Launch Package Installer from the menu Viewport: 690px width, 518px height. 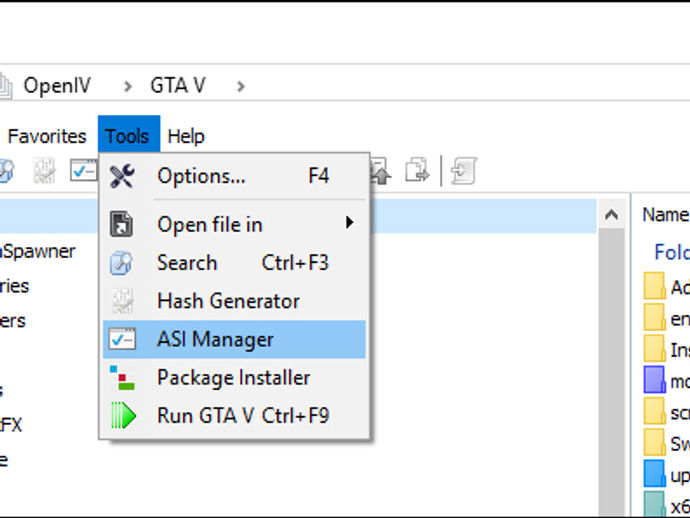pyautogui.click(x=234, y=378)
